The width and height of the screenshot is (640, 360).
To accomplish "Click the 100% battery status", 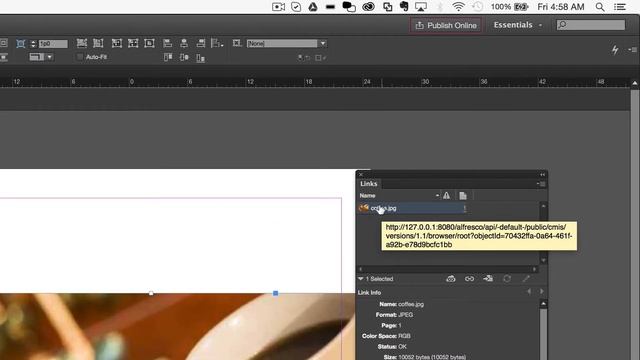I will [509, 7].
